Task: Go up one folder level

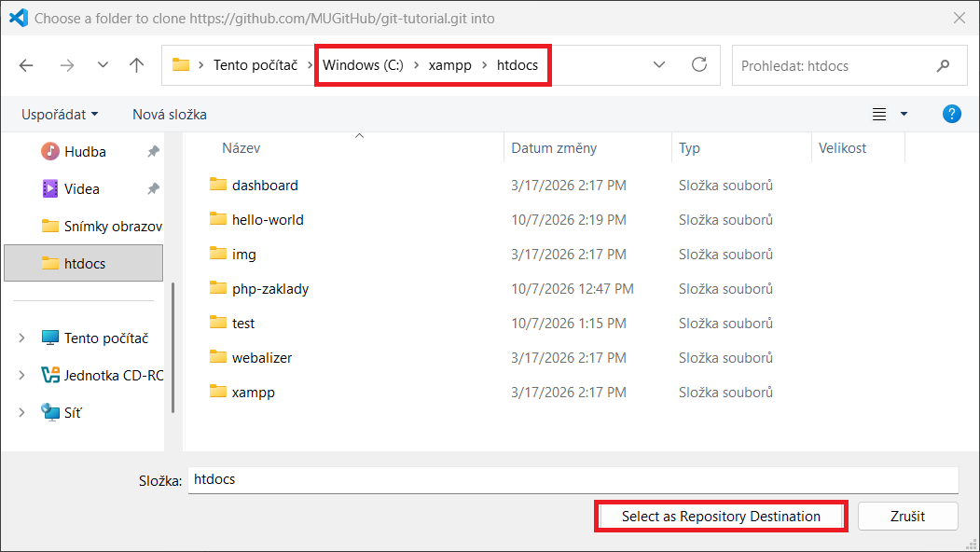Action: click(x=136, y=65)
